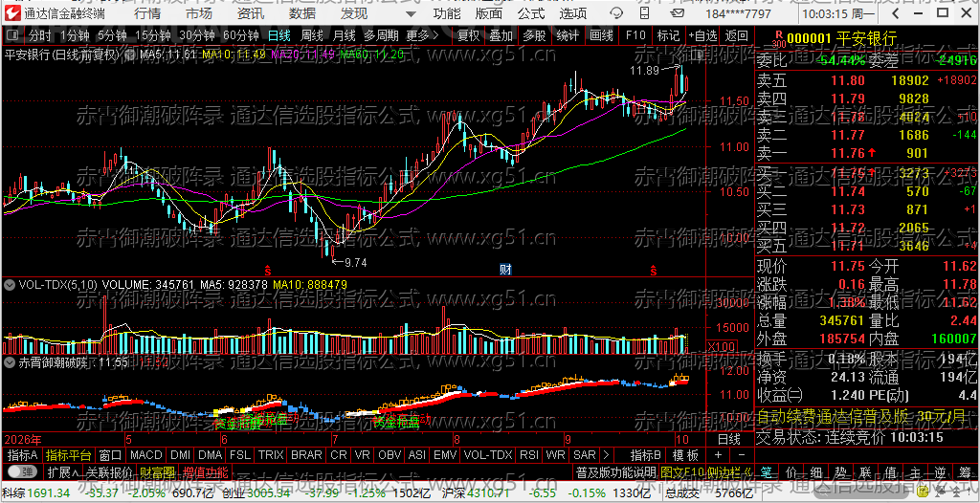
Task: Click the red up arrow beside 卖一 price
Action: point(871,152)
